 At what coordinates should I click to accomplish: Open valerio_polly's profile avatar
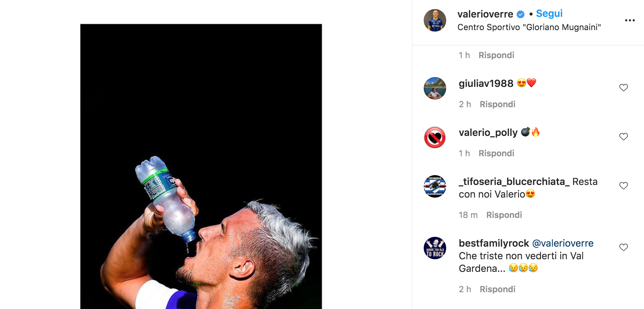coord(435,137)
